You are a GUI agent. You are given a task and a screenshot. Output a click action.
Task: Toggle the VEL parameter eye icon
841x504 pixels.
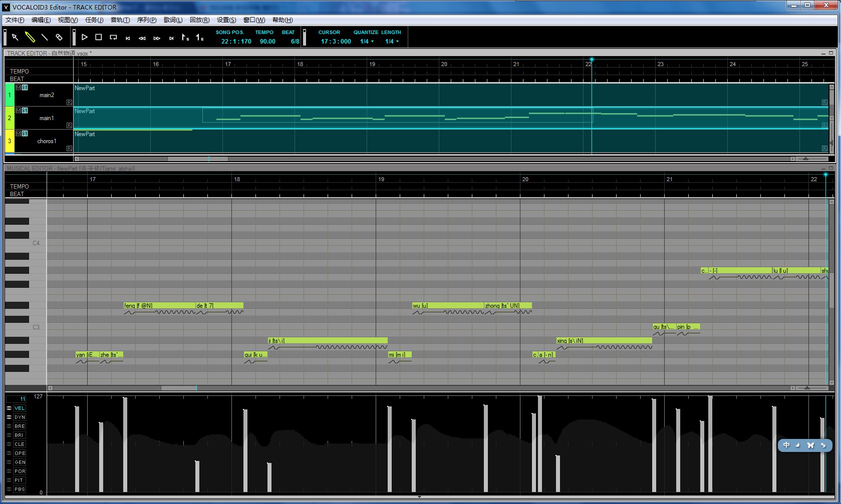(9, 408)
